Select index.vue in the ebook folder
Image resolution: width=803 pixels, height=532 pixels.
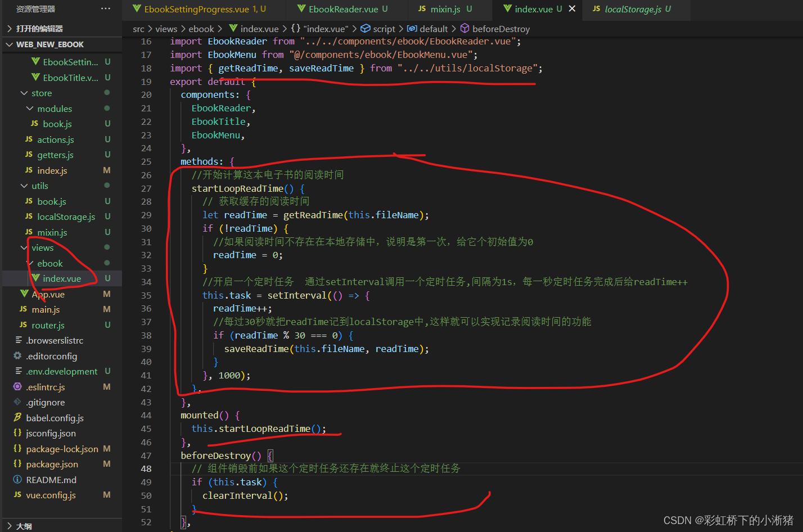[x=61, y=279]
